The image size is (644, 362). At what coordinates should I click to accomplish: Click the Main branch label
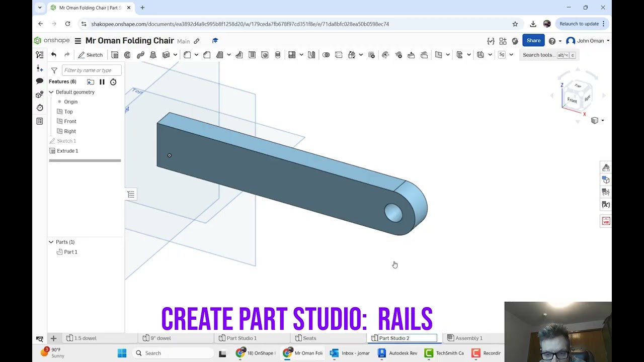(183, 41)
